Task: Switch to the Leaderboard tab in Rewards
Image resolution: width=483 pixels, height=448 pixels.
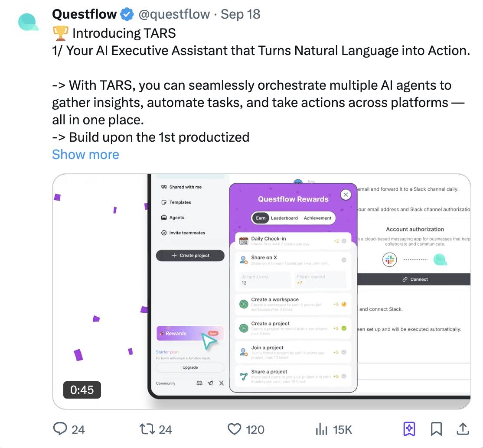Action: [284, 218]
